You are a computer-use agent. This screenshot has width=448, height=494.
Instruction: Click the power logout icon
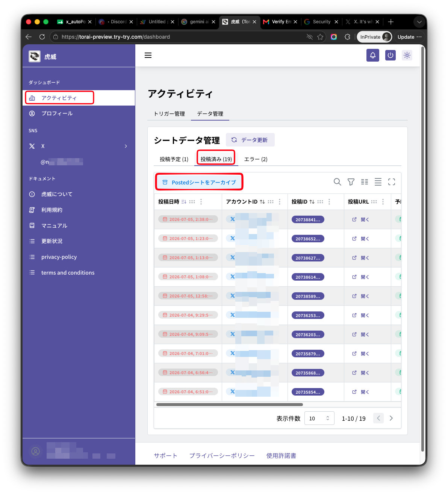(x=390, y=55)
